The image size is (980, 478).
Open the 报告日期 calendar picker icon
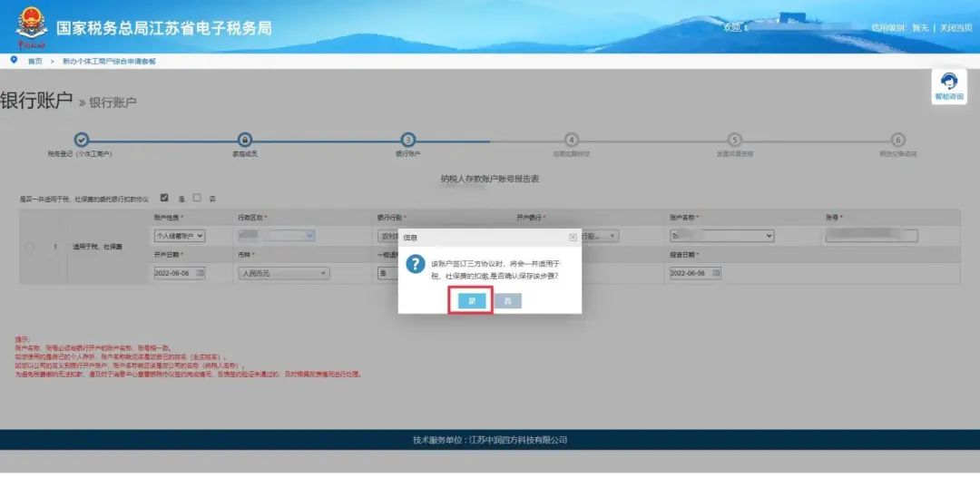pyautogui.click(x=716, y=273)
